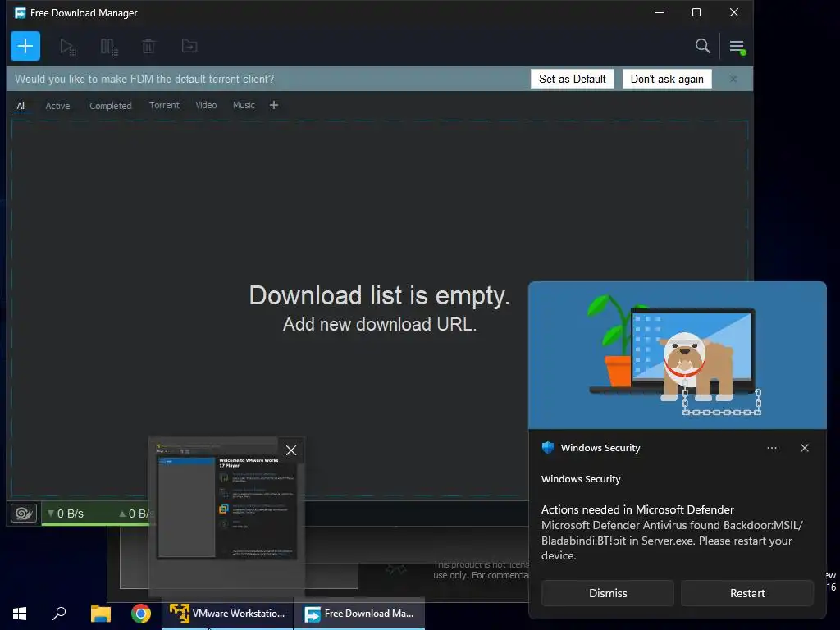Click 'Add new download URL.' text
Viewport: 840px width, 630px height.
pyautogui.click(x=379, y=324)
